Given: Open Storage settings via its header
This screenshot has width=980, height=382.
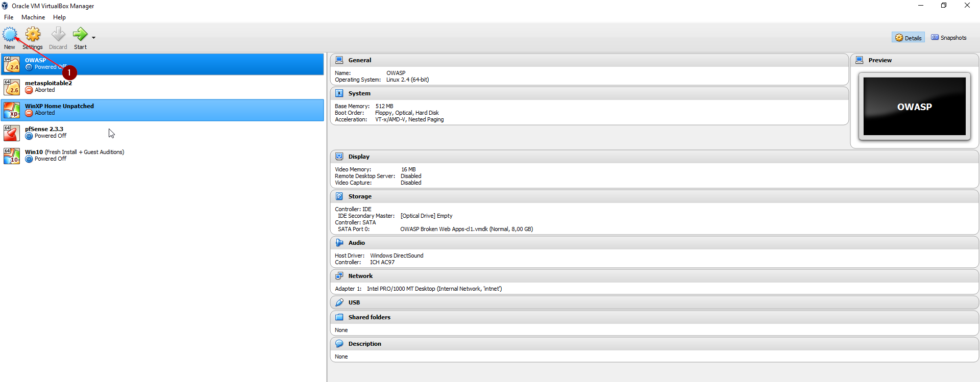Looking at the screenshot, I should [360, 196].
